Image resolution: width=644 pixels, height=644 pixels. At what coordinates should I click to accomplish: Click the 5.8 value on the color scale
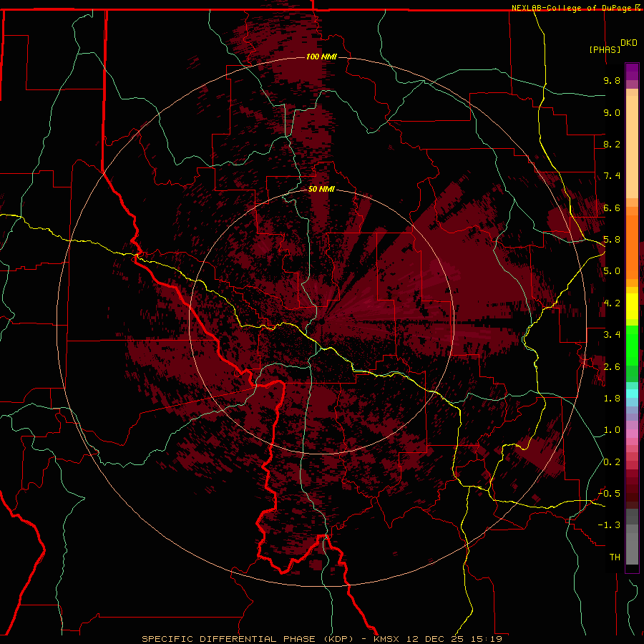612,240
